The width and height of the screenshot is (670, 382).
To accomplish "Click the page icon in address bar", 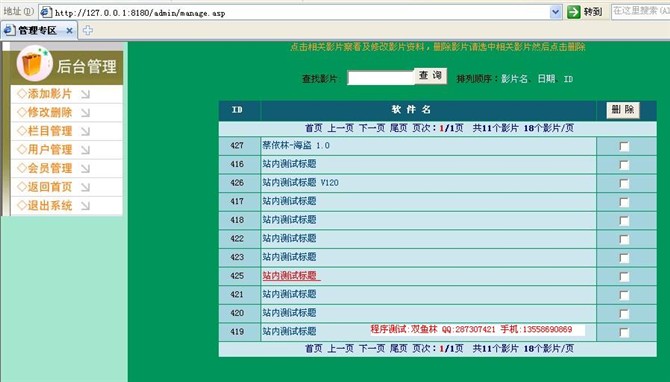I will pos(46,12).
